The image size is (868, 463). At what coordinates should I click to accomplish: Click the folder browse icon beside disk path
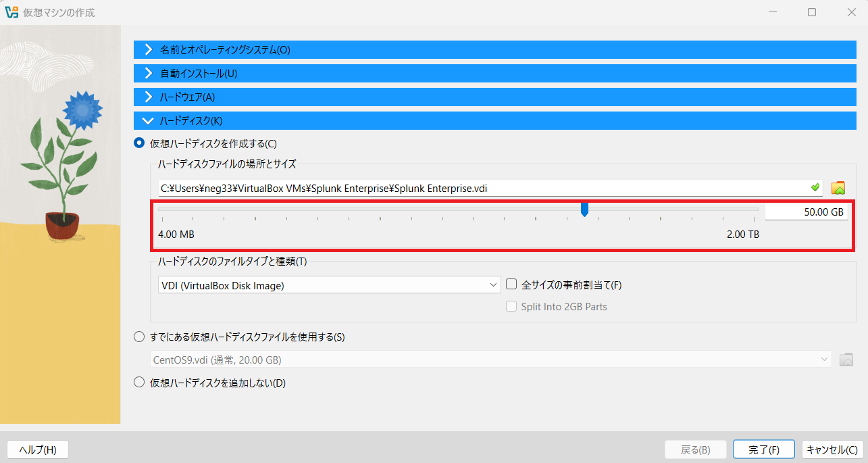point(838,188)
